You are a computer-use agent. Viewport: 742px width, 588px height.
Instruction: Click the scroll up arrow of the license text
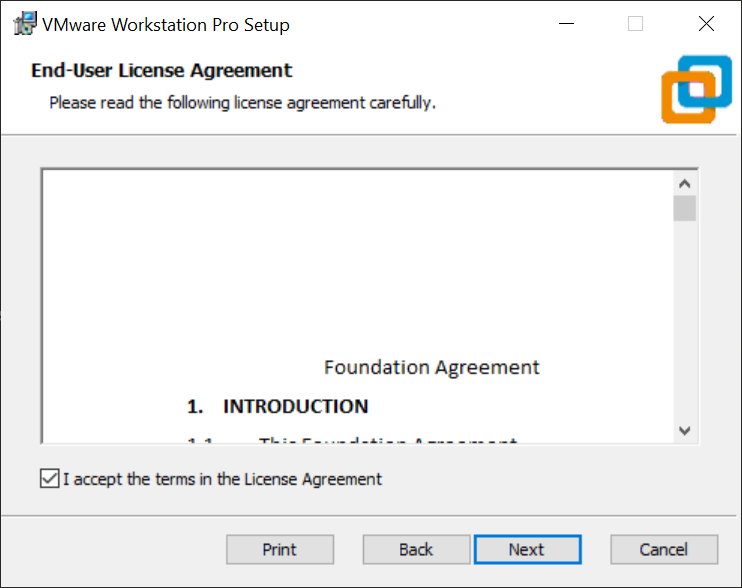click(684, 184)
